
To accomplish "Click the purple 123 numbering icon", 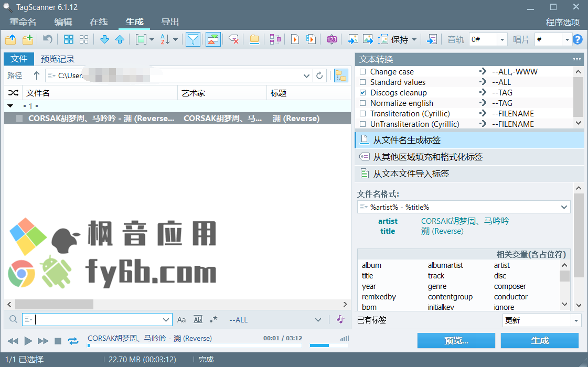I will tap(332, 39).
